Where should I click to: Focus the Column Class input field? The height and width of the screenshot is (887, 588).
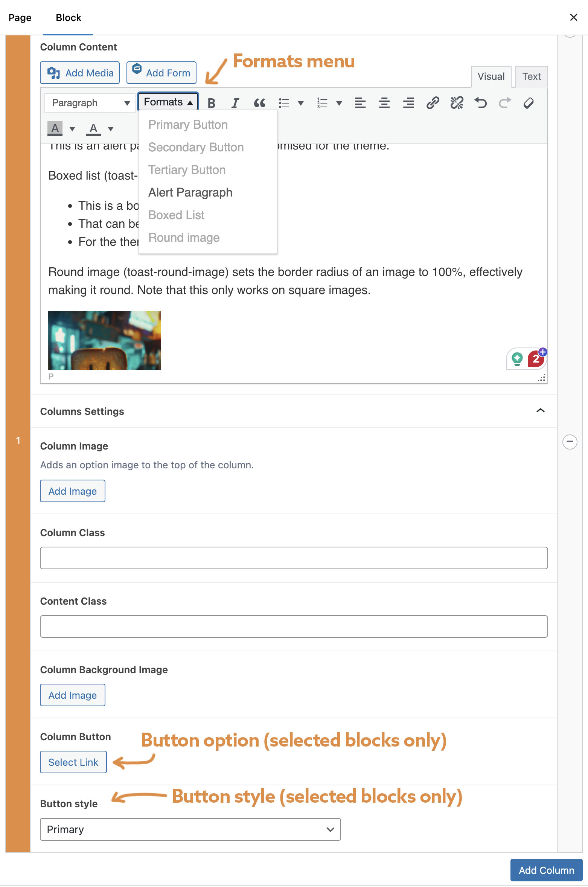[294, 558]
